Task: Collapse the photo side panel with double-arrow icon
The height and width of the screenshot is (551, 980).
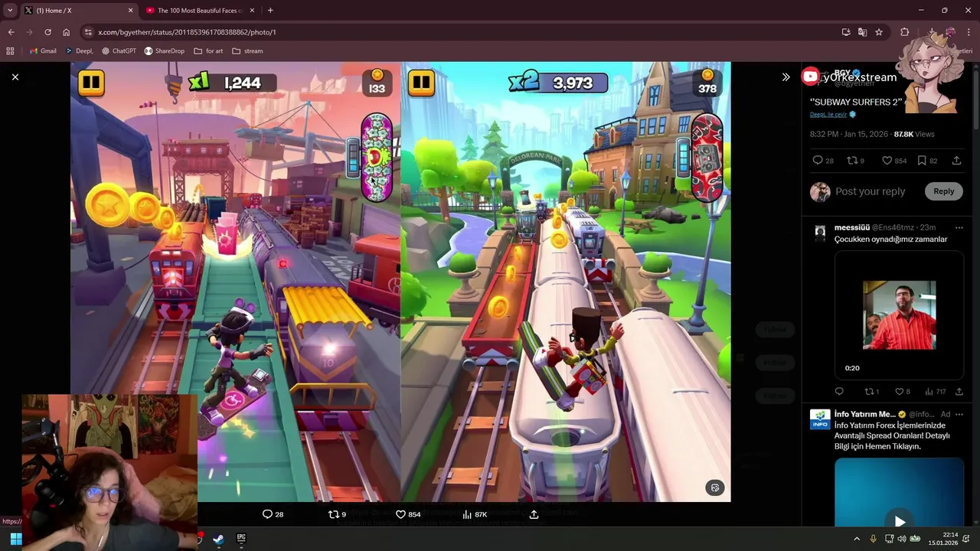Action: (786, 77)
